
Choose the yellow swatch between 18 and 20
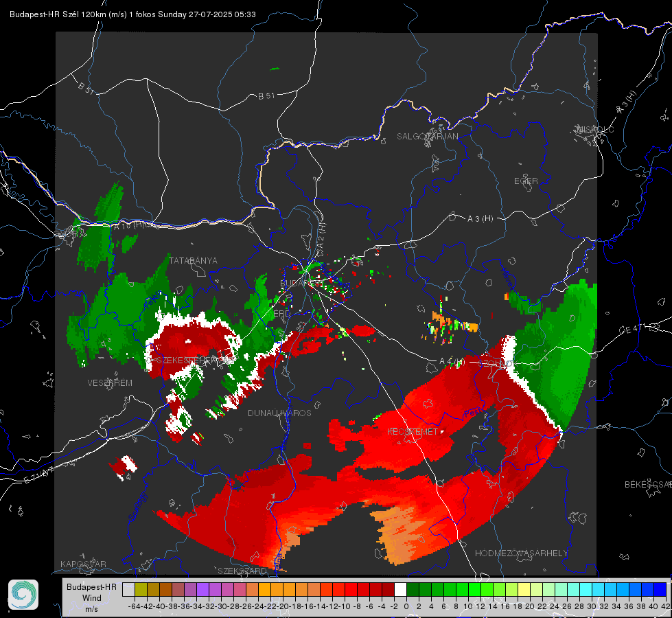(x=524, y=589)
